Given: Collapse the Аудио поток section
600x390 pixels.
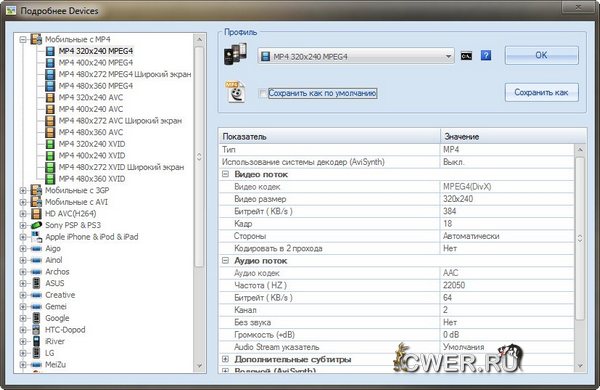Looking at the screenshot, I should point(225,261).
